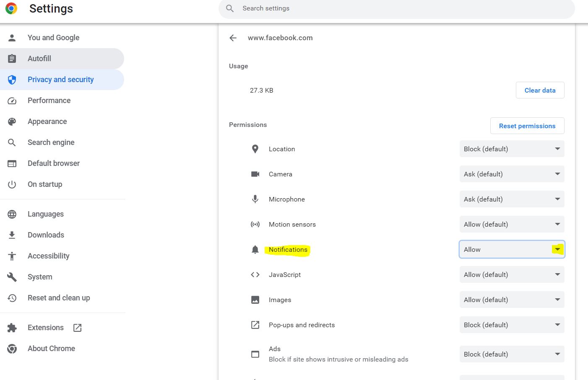The height and width of the screenshot is (380, 588).
Task: Open the JavaScript permission dropdown
Action: click(512, 274)
